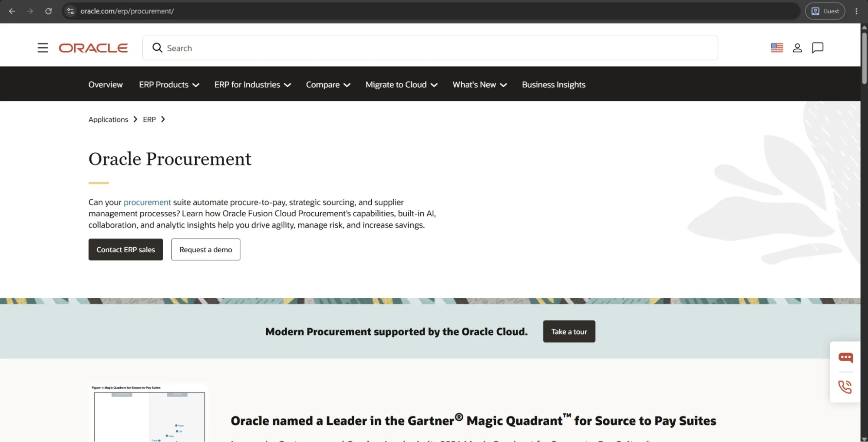Click the Take a tour button
The height and width of the screenshot is (442, 868).
[x=569, y=332]
